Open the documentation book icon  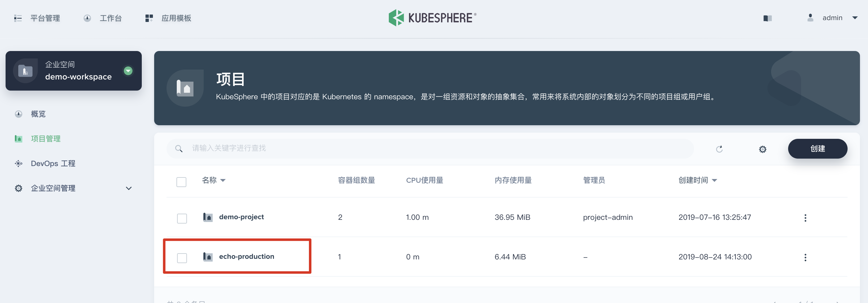click(x=768, y=18)
